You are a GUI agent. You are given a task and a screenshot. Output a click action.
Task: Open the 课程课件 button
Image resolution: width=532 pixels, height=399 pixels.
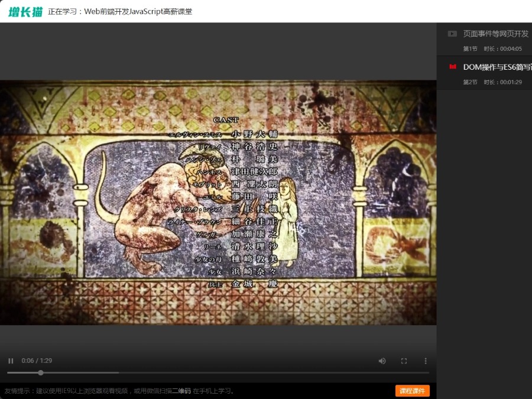(412, 391)
